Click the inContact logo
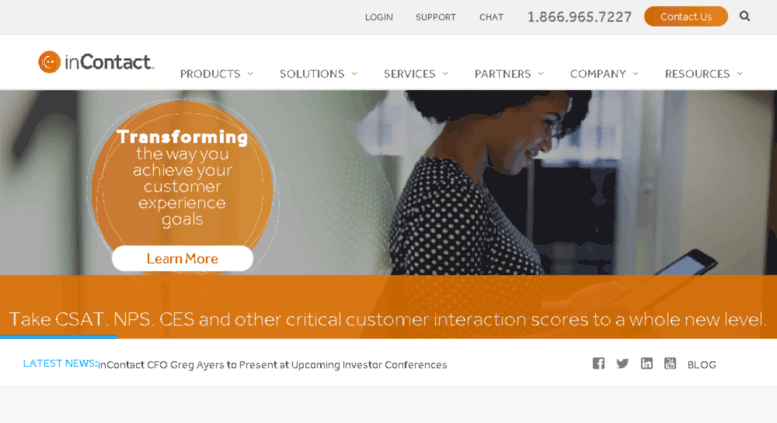777x423 pixels. click(96, 62)
